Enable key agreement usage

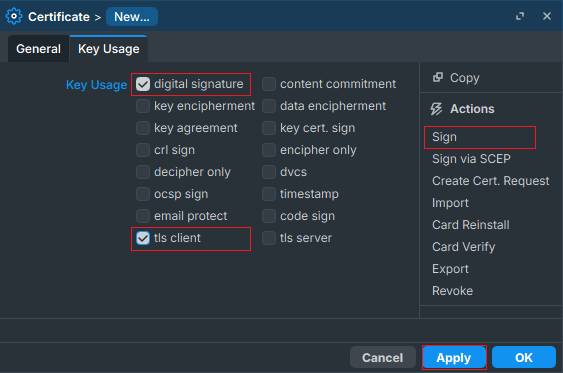(143, 128)
